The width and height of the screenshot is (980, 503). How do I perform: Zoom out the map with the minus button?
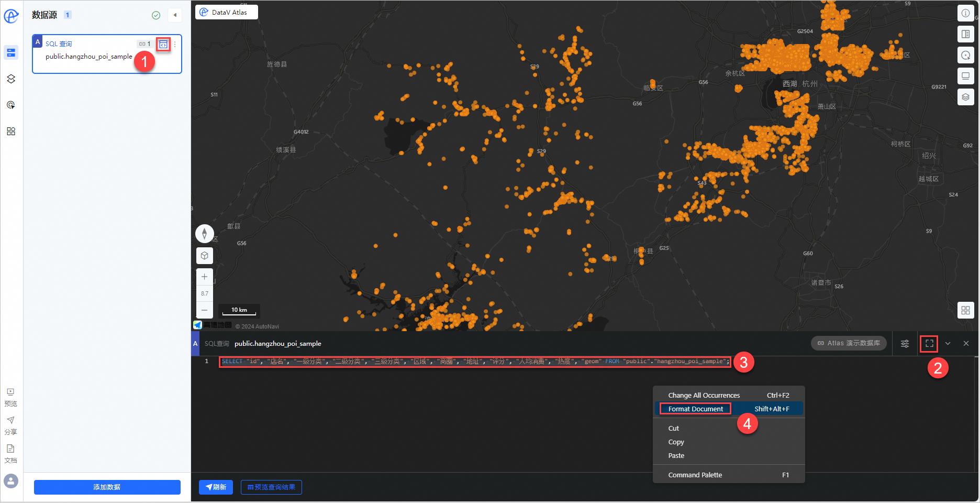click(x=205, y=310)
